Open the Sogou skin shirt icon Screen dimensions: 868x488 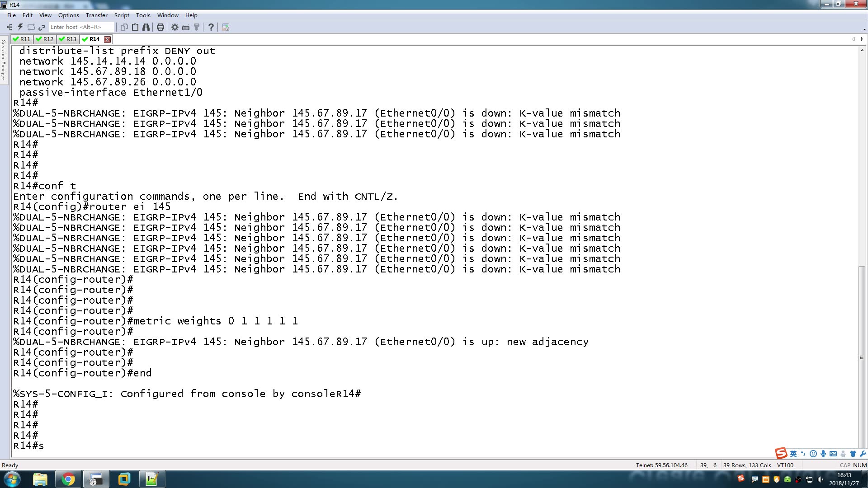853,454
